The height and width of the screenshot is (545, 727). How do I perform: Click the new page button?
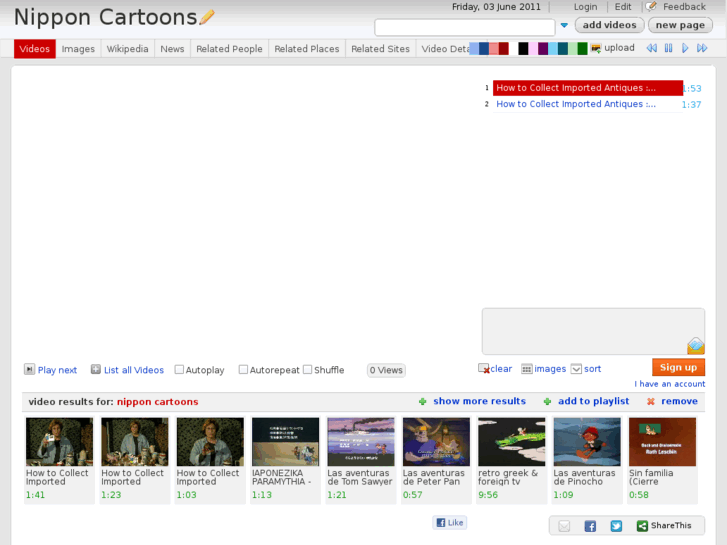pos(680,25)
